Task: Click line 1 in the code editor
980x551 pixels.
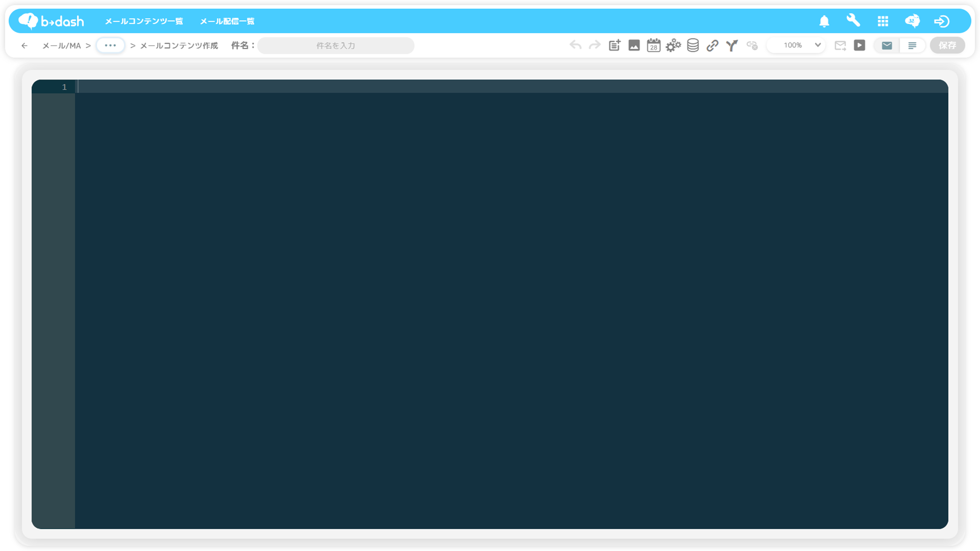Action: tap(512, 87)
